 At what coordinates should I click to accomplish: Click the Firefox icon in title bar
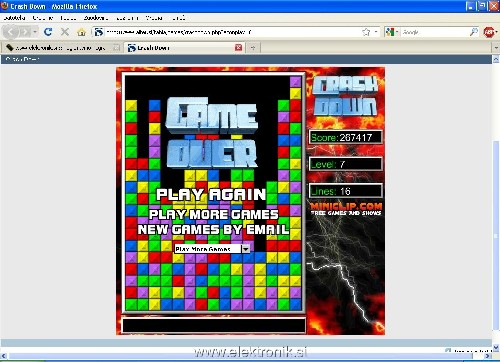(x=5, y=6)
